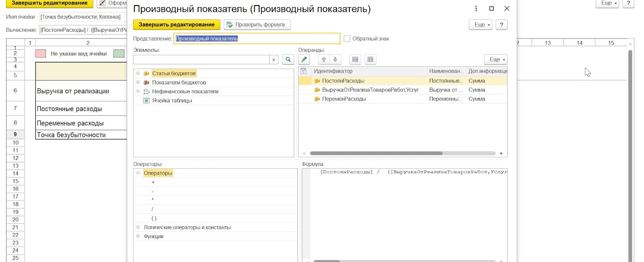Viewport: 644px width, 262px height.
Task: Expand the Статьи бюджетов tree node
Action: point(138,73)
